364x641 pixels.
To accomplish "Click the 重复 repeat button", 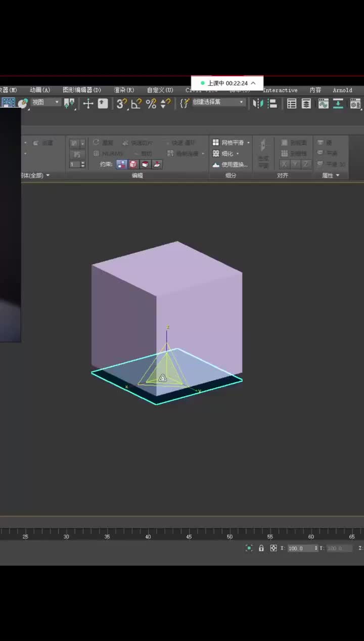I will [x=104, y=143].
